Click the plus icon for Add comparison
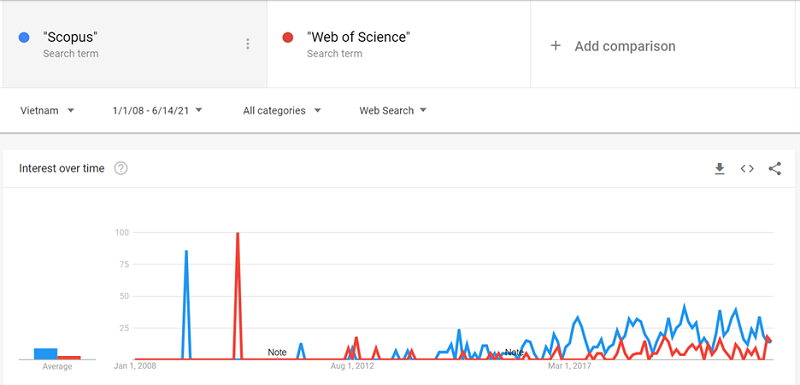The width and height of the screenshot is (800, 385). pos(556,46)
